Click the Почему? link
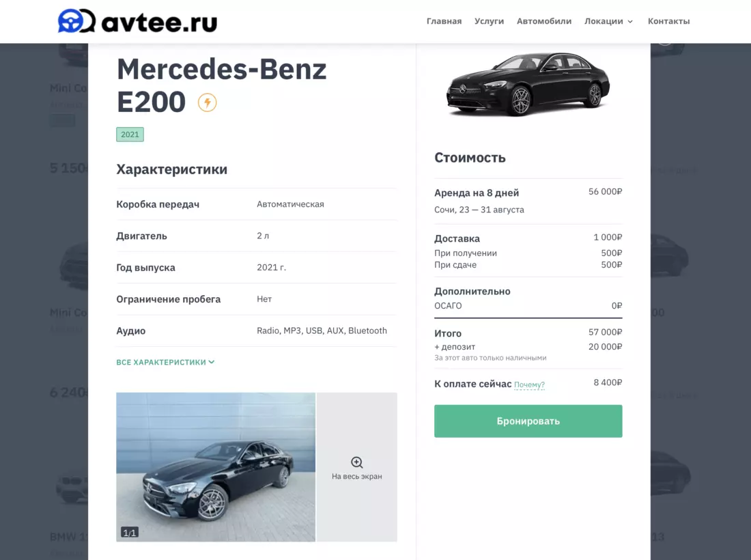 (529, 385)
